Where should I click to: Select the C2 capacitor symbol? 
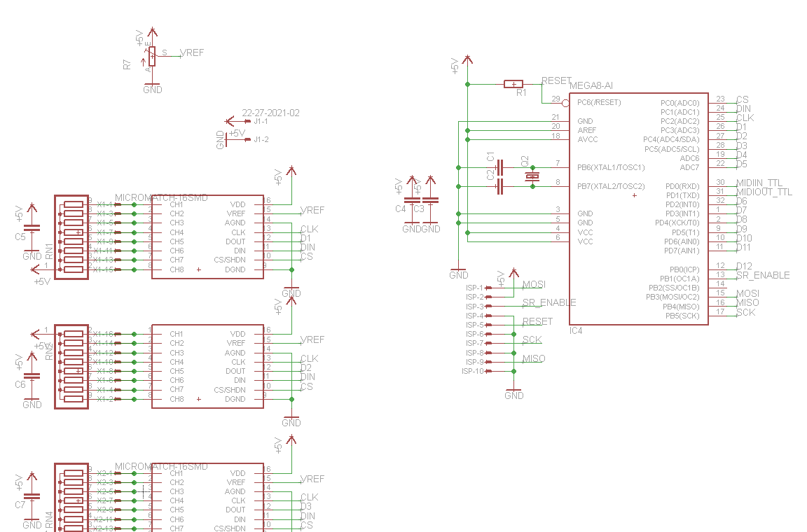[x=499, y=187]
